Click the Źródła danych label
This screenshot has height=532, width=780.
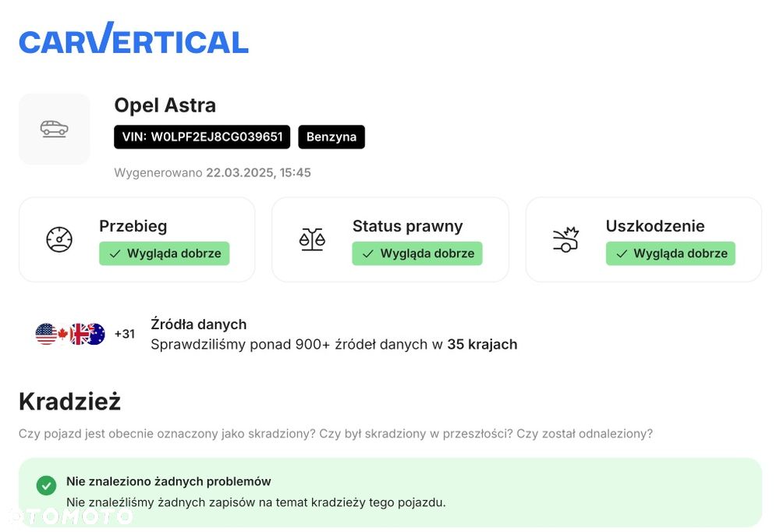tap(198, 325)
